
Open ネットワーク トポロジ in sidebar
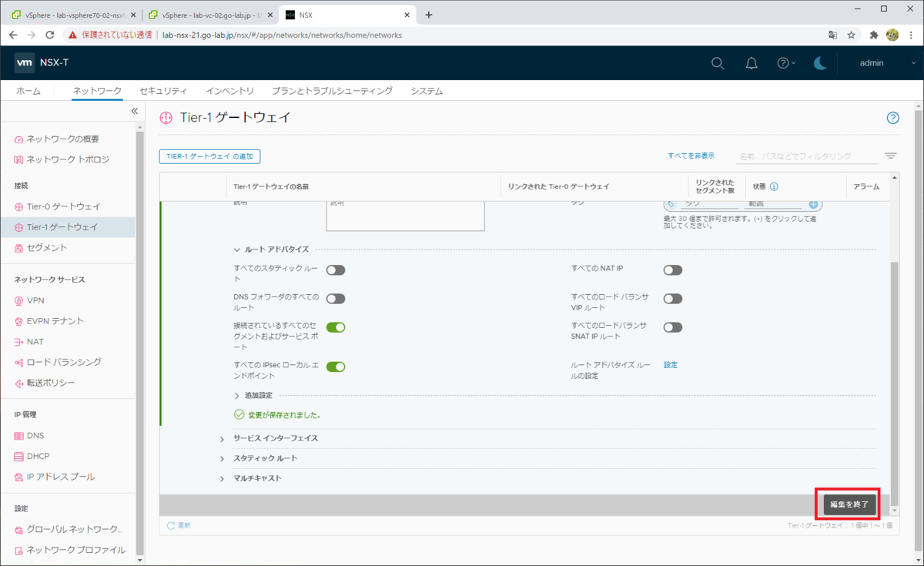[x=68, y=159]
